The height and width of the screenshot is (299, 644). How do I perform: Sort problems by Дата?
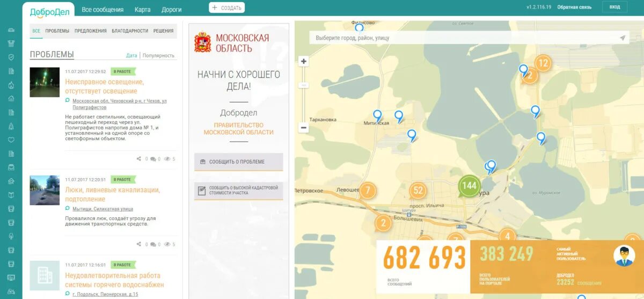click(131, 55)
